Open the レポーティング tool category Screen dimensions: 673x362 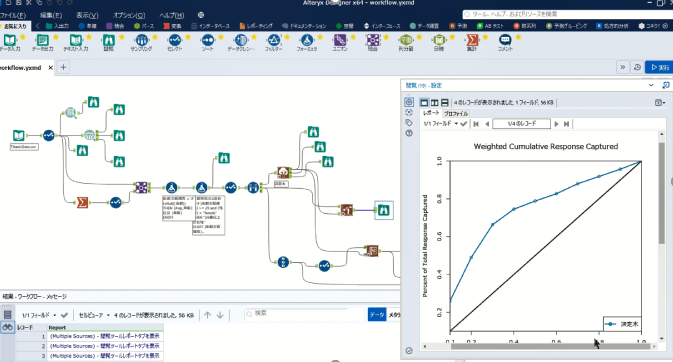click(x=256, y=26)
